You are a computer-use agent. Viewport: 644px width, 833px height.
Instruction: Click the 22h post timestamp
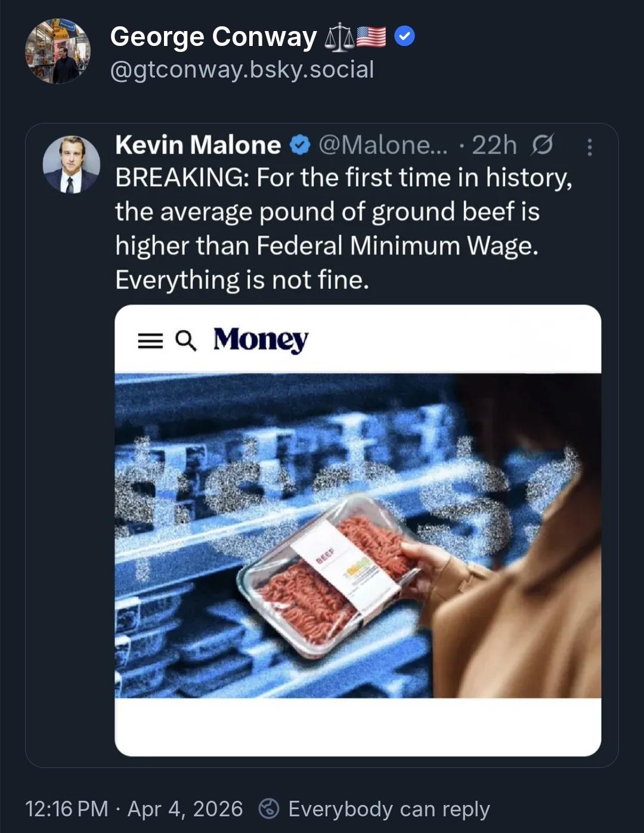[494, 145]
